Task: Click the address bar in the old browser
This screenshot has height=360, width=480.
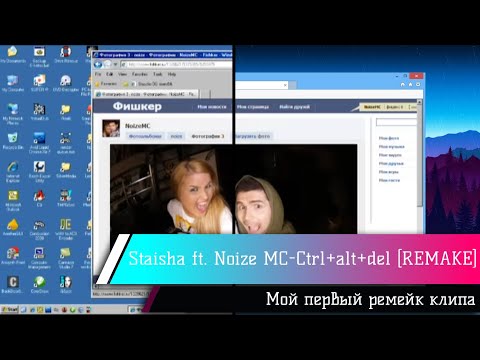Action: tap(176, 64)
